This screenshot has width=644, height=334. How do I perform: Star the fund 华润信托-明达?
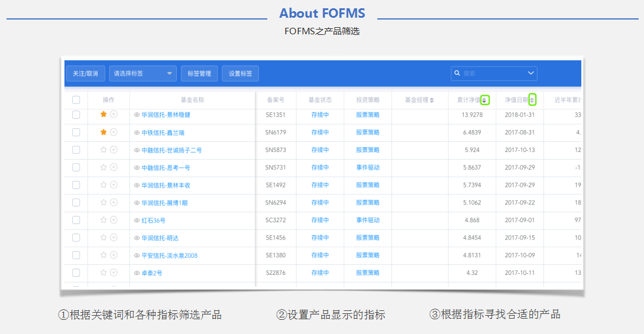point(103,237)
